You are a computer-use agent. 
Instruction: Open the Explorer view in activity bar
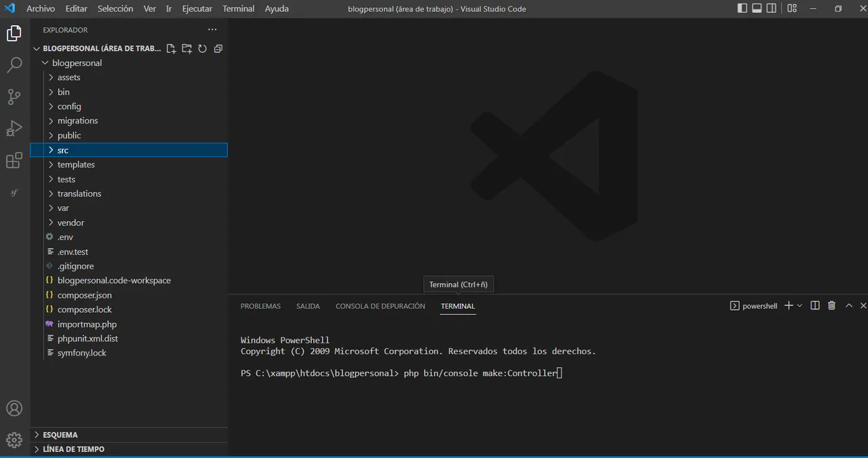[x=14, y=33]
